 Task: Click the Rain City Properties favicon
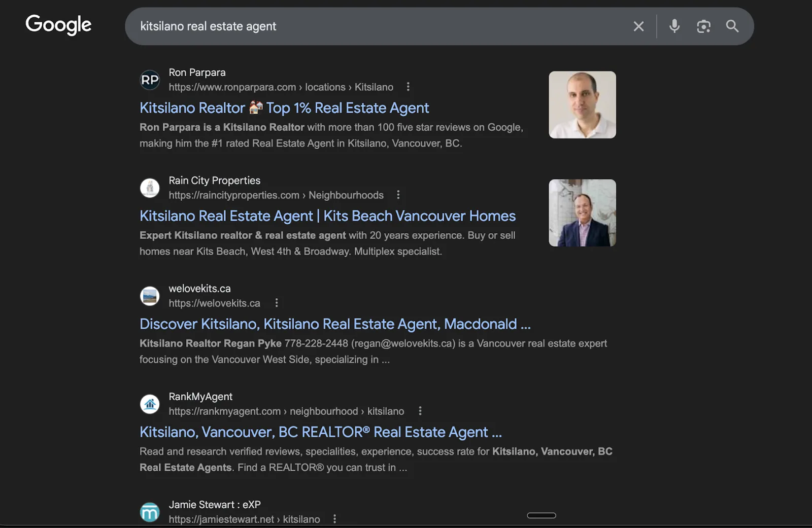[150, 188]
